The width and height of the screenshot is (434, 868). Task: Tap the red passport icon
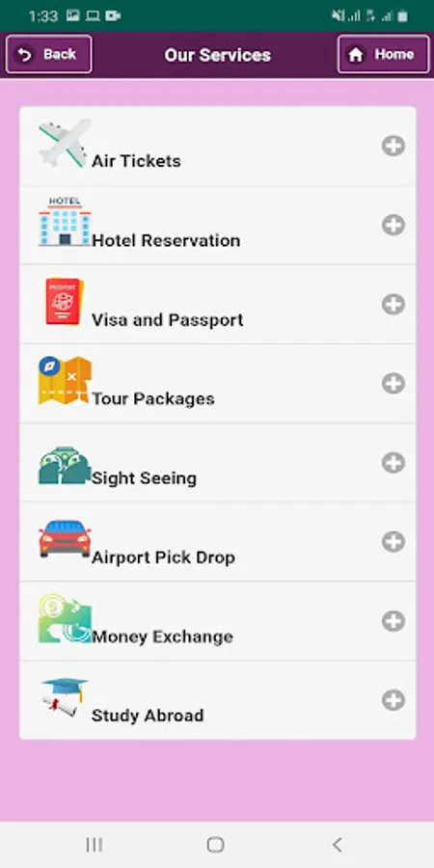[65, 301]
